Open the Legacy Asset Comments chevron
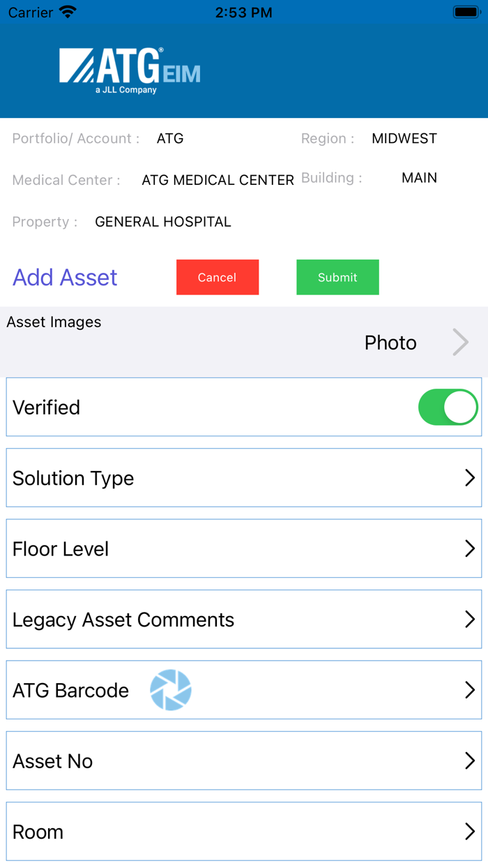The image size is (488, 868). point(470,620)
